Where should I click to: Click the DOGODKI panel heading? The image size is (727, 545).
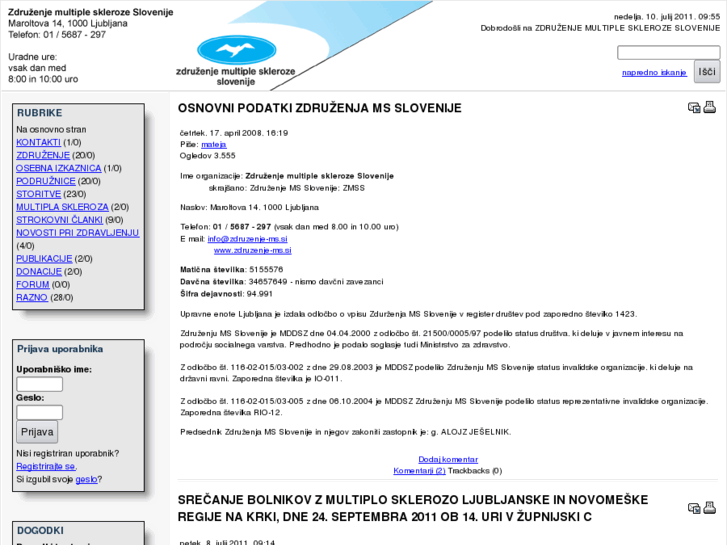pos(40,530)
